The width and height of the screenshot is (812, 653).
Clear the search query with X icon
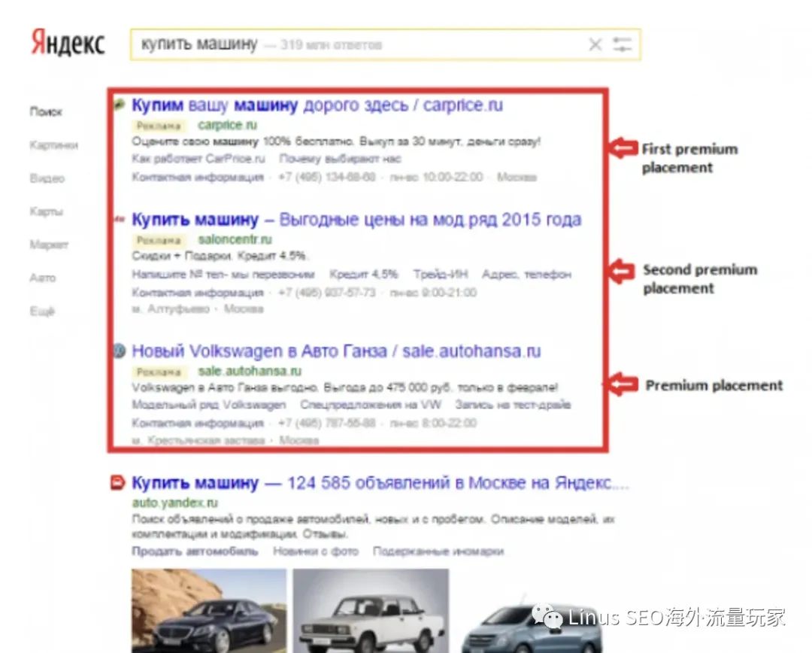[595, 45]
